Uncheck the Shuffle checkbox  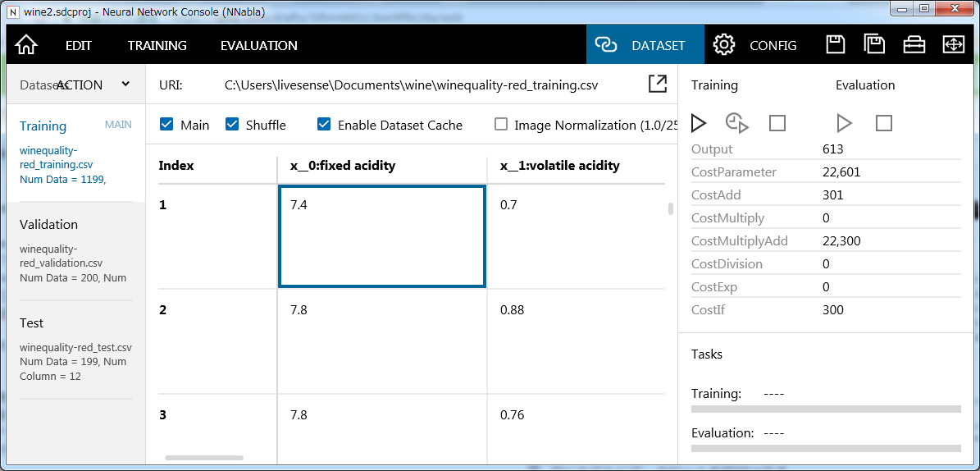point(232,125)
